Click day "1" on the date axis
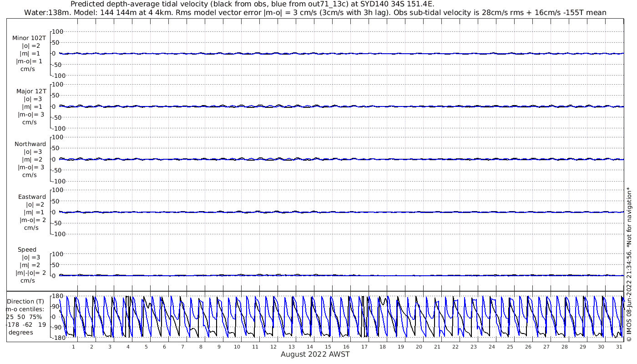The height and width of the screenshot is (364, 637). click(73, 347)
